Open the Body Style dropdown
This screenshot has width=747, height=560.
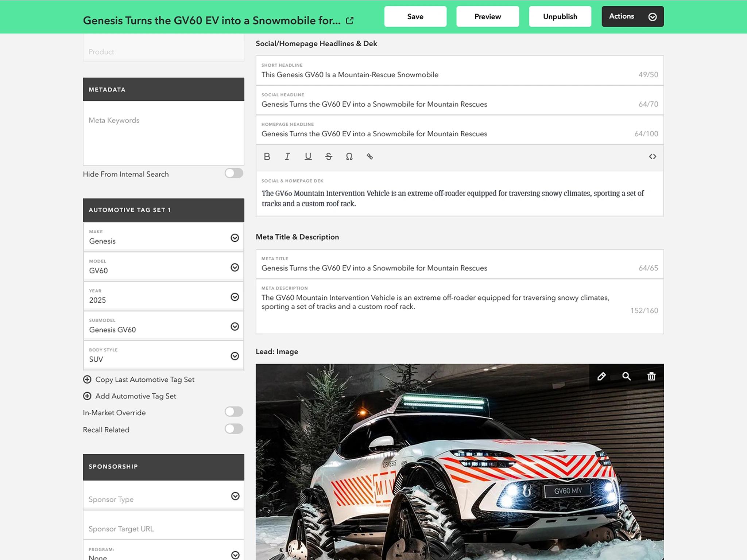point(235,356)
